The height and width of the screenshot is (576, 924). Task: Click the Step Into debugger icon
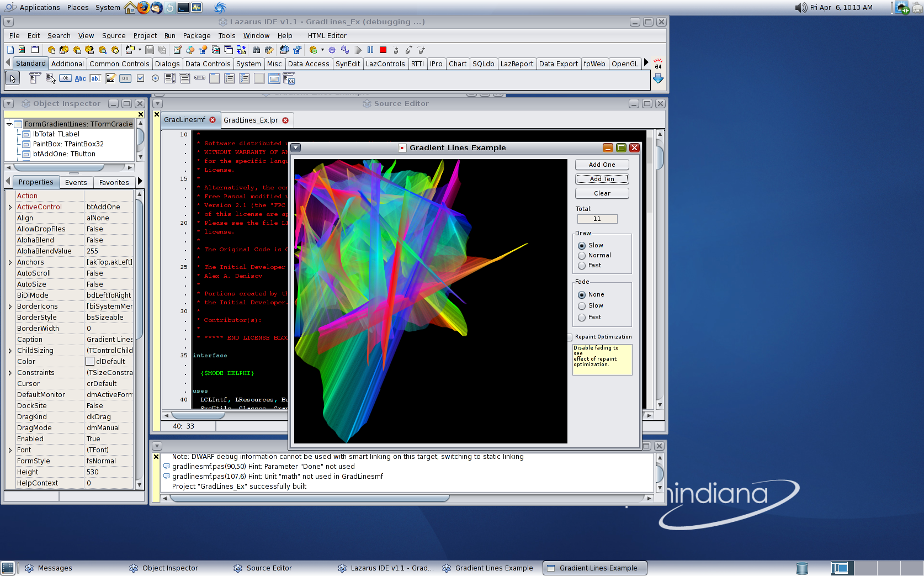tap(396, 50)
